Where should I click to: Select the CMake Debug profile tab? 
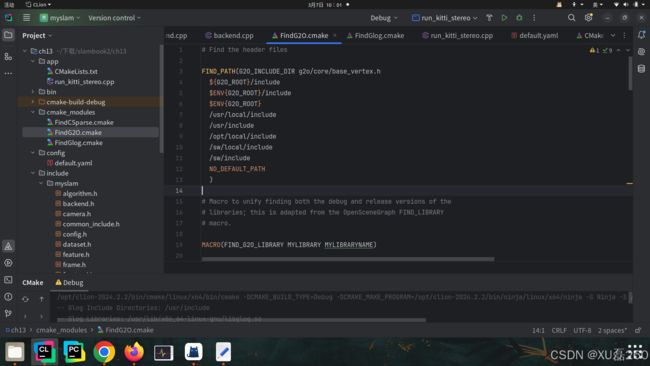pyautogui.click(x=69, y=283)
